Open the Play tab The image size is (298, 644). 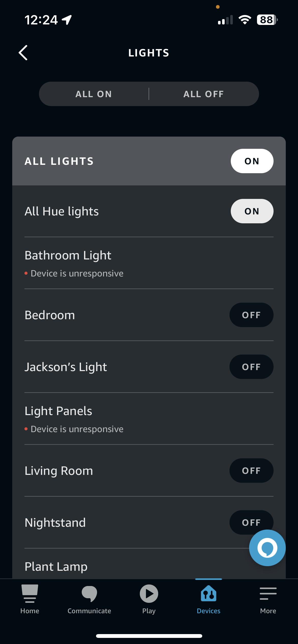coord(149,598)
